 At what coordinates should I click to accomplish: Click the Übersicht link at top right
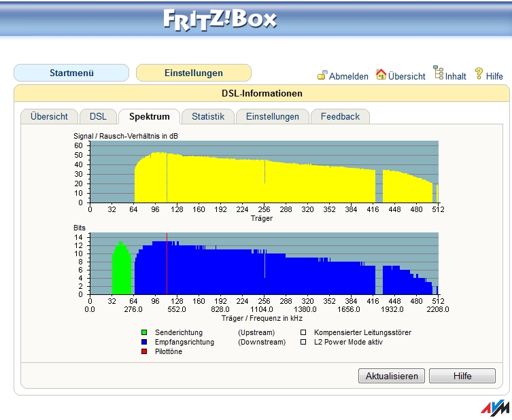pyautogui.click(x=407, y=76)
